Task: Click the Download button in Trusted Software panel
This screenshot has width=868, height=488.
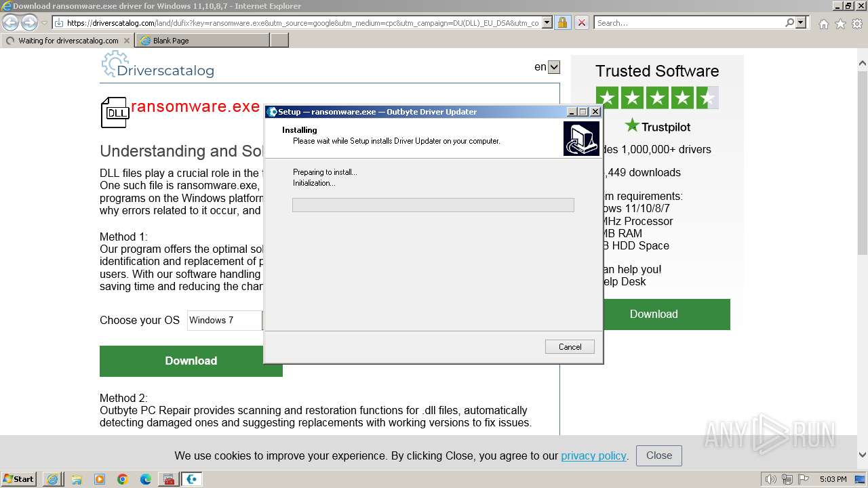Action: coord(654,314)
